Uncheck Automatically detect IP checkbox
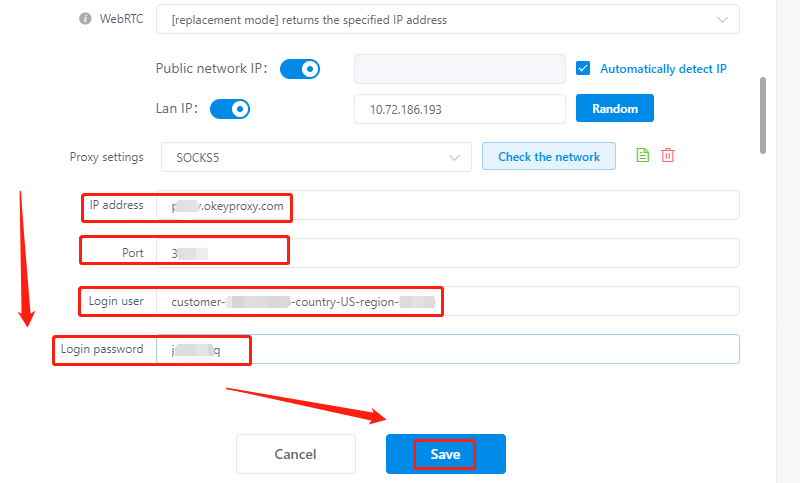Viewport: 800px width, 483px height. coord(584,69)
